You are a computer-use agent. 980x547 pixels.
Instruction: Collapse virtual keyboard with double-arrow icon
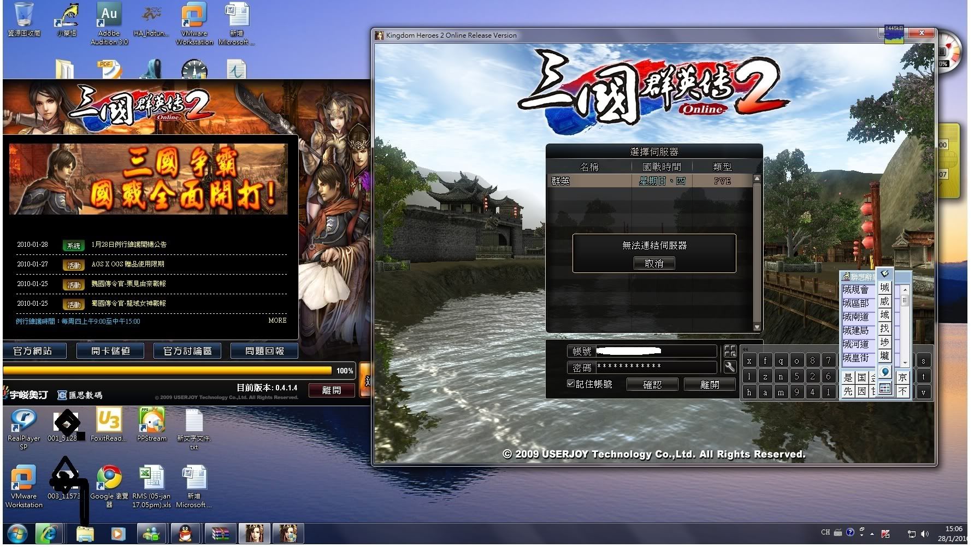coord(746,349)
